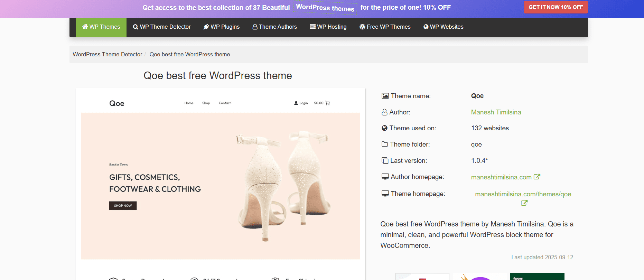Open the WP Theme Detector menu item
644x280 pixels.
click(162, 27)
